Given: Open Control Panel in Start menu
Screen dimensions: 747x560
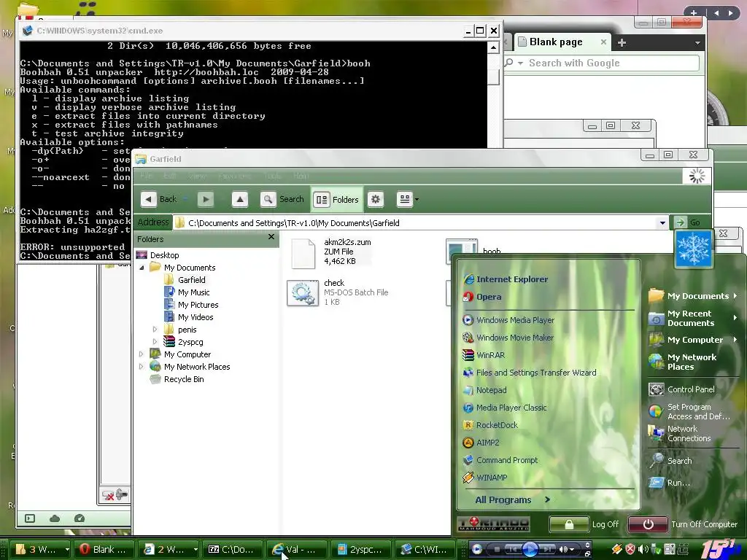Looking at the screenshot, I should (682, 389).
